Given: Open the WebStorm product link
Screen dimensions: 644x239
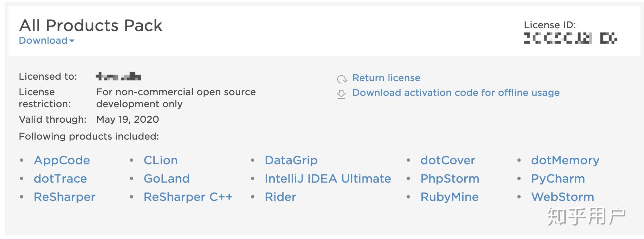Looking at the screenshot, I should click(x=563, y=197).
